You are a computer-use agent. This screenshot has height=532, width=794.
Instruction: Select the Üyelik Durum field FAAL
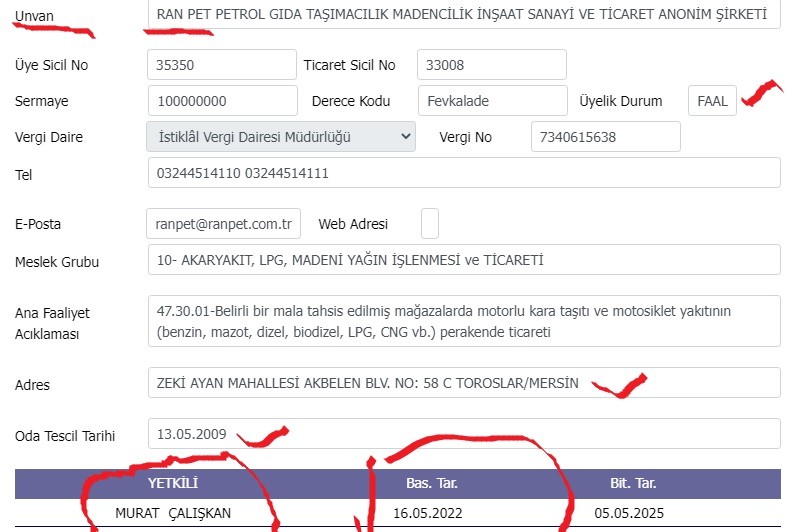pyautogui.click(x=712, y=101)
